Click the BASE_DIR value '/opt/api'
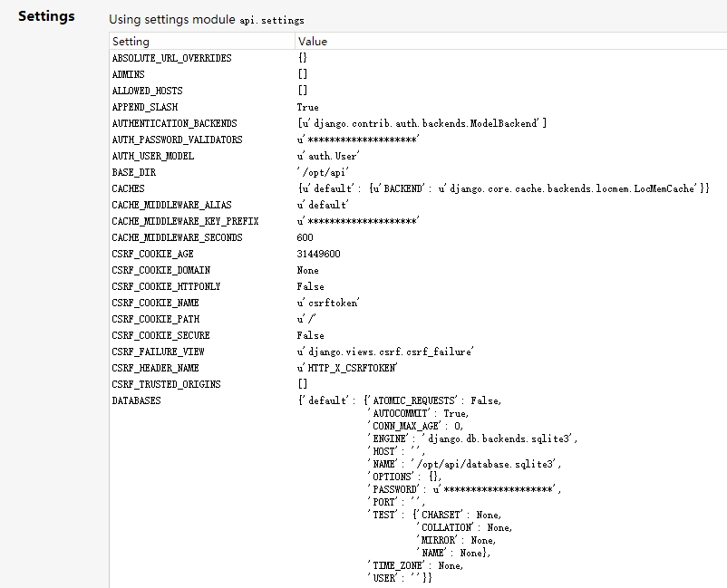The height and width of the screenshot is (588, 727). [323, 172]
